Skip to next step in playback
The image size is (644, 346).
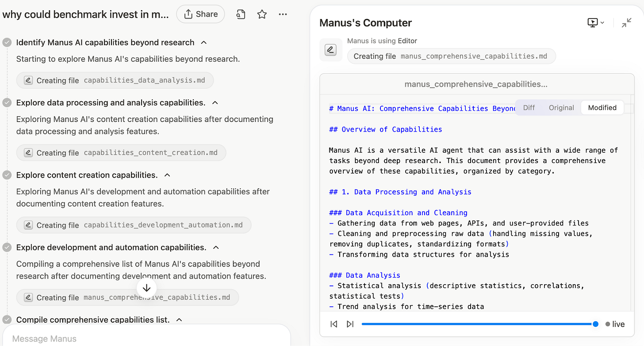[350, 324]
